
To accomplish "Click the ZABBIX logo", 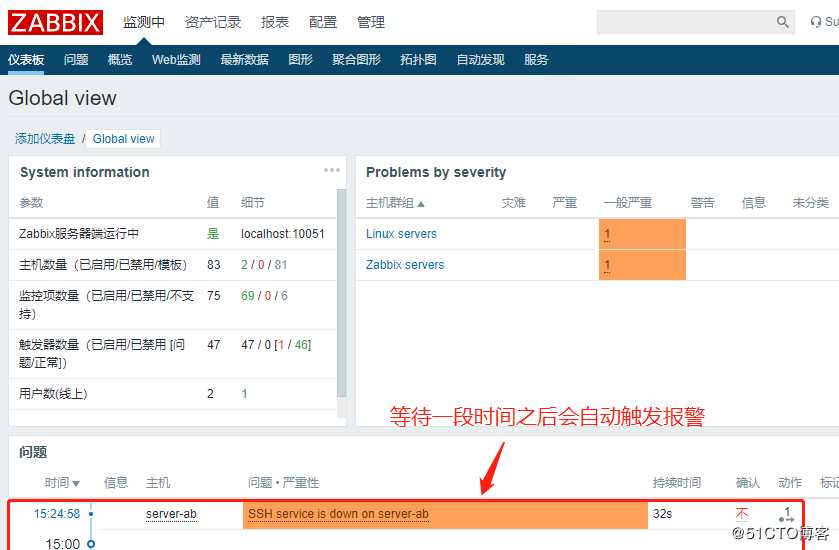I will click(55, 22).
